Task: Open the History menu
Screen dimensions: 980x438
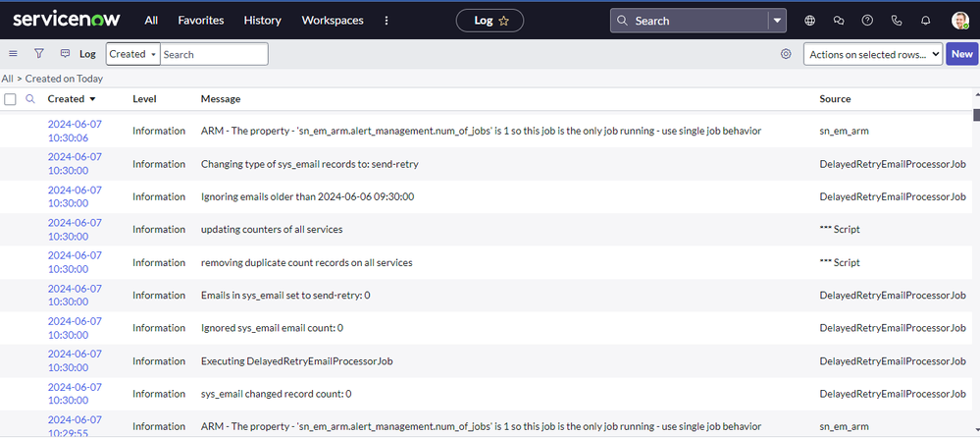Action: 263,21
